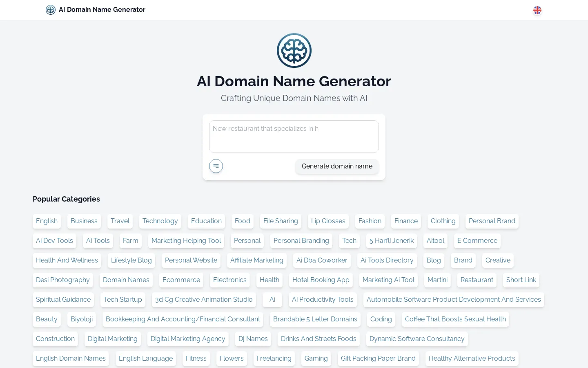The height and width of the screenshot is (368, 588).
Task: Open the Technology category
Action: (x=160, y=221)
